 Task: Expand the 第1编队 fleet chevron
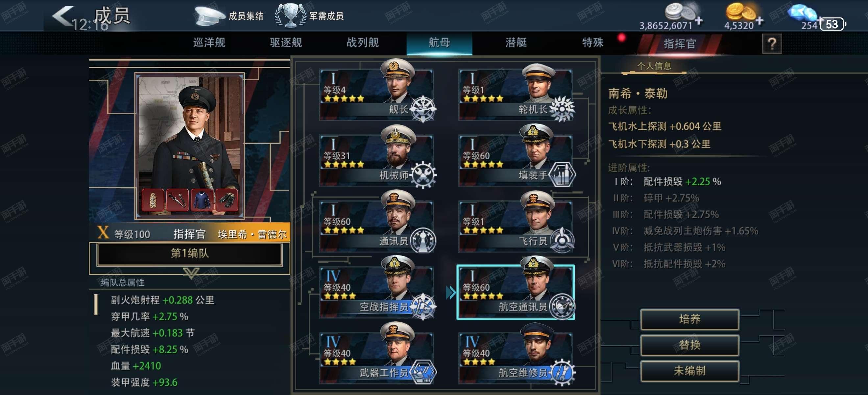(x=191, y=273)
